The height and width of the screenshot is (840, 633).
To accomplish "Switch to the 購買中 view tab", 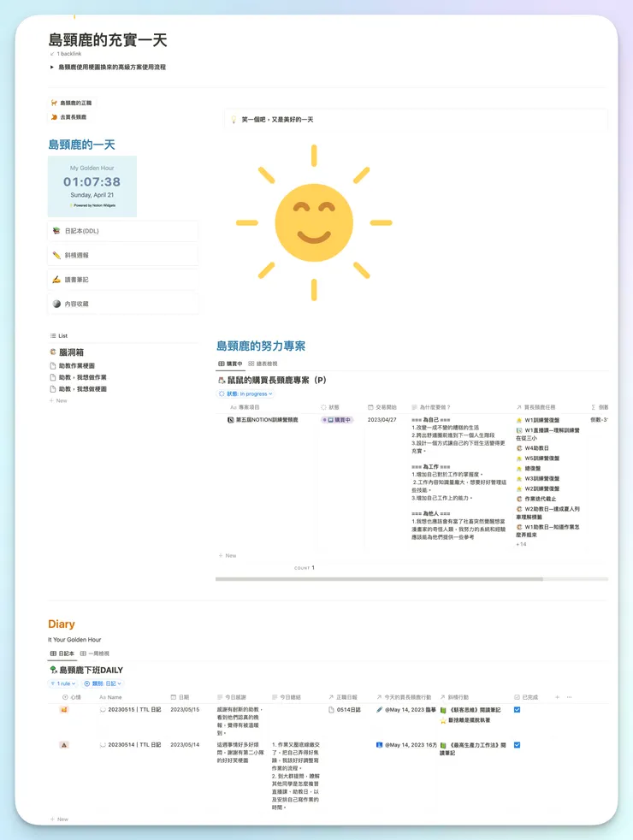I will click(231, 364).
